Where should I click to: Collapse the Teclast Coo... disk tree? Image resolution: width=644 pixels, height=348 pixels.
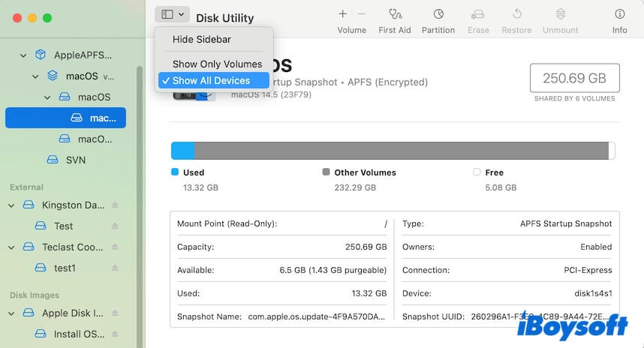11,247
